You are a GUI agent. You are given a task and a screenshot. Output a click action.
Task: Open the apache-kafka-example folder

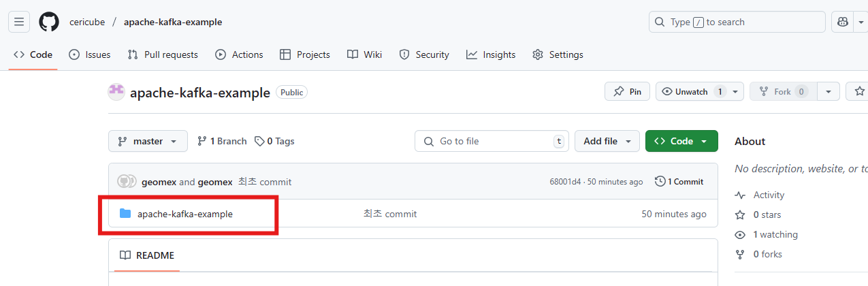(185, 214)
